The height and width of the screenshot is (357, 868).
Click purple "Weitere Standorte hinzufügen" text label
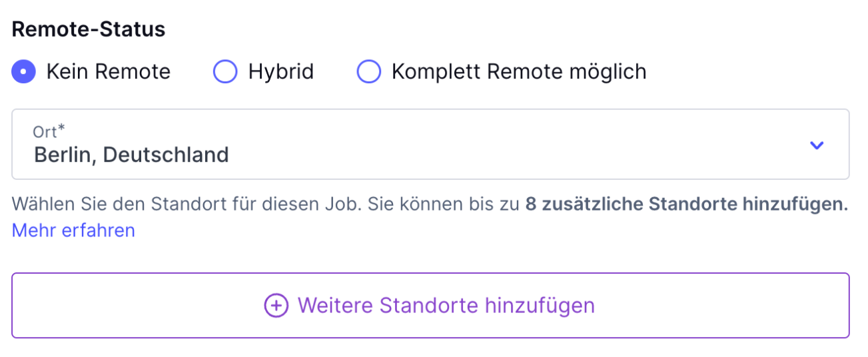446,306
